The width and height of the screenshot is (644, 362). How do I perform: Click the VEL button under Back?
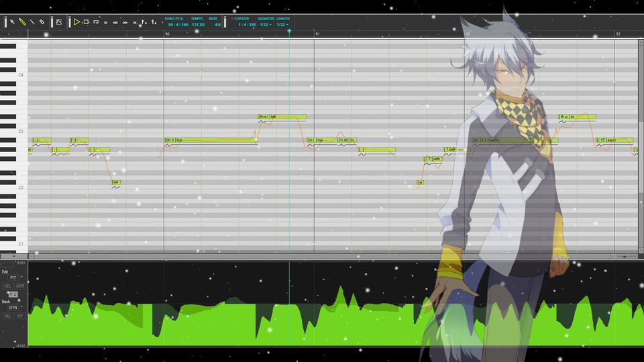(x=7, y=316)
